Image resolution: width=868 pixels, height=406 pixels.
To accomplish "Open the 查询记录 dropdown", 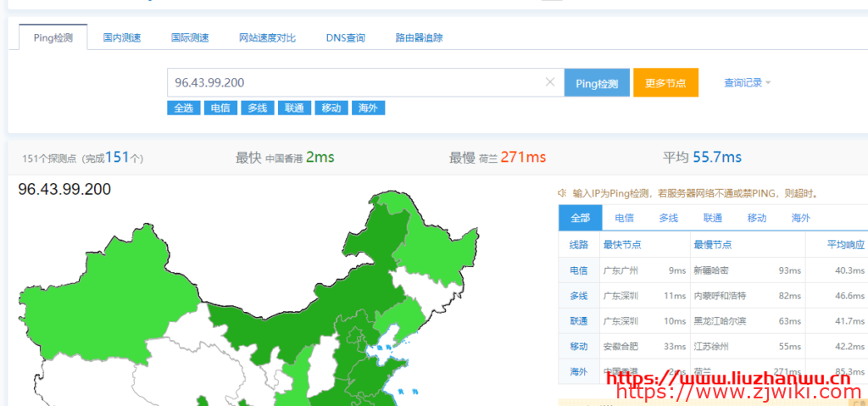I will [x=747, y=83].
